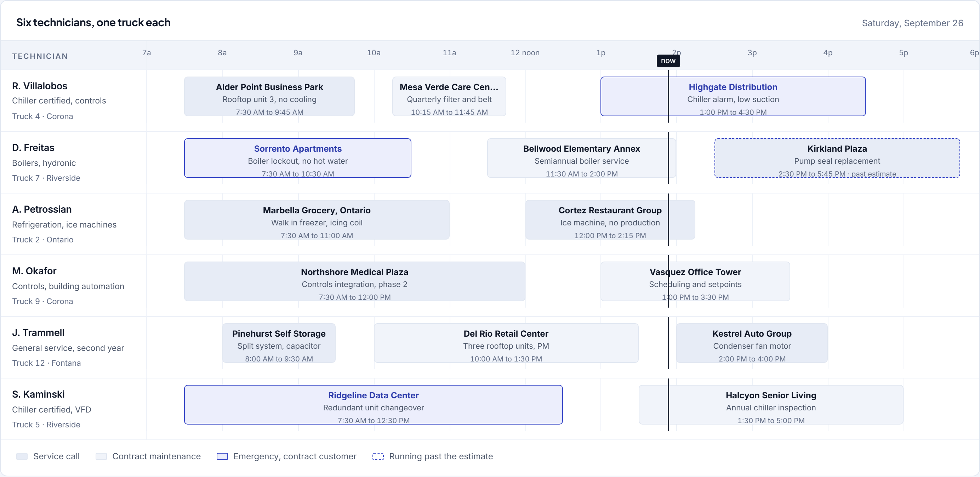Click the Service call legend swatch
This screenshot has height=477, width=980.
(22, 456)
